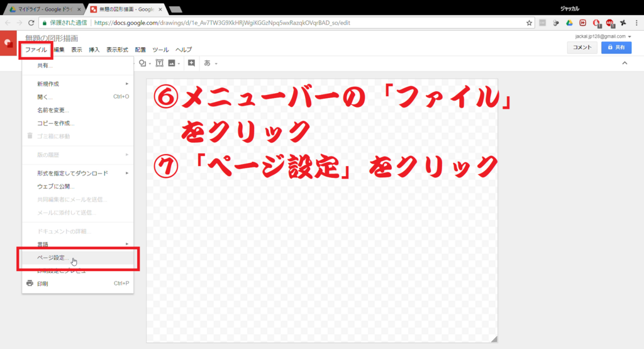Image resolution: width=644 pixels, height=349 pixels.
Task: Select the 無題の図形描画 browser tab
Action: [x=126, y=9]
